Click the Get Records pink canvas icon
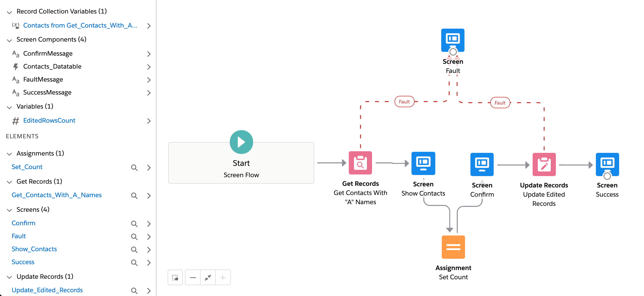 pyautogui.click(x=360, y=163)
